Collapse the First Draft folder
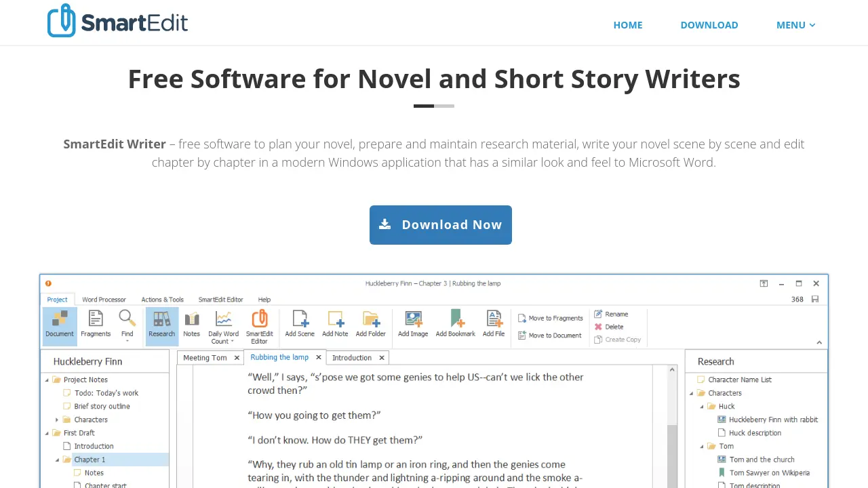The height and width of the screenshot is (488, 868). (47, 433)
